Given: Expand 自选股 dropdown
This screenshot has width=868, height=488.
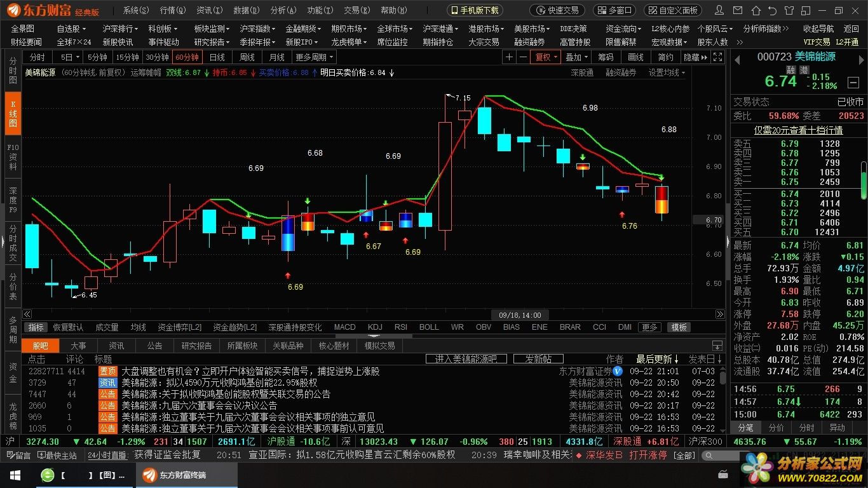Looking at the screenshot, I should (71, 29).
